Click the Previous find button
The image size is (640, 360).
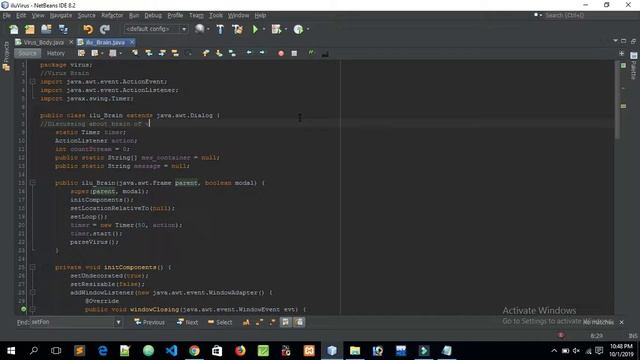pos(149,322)
